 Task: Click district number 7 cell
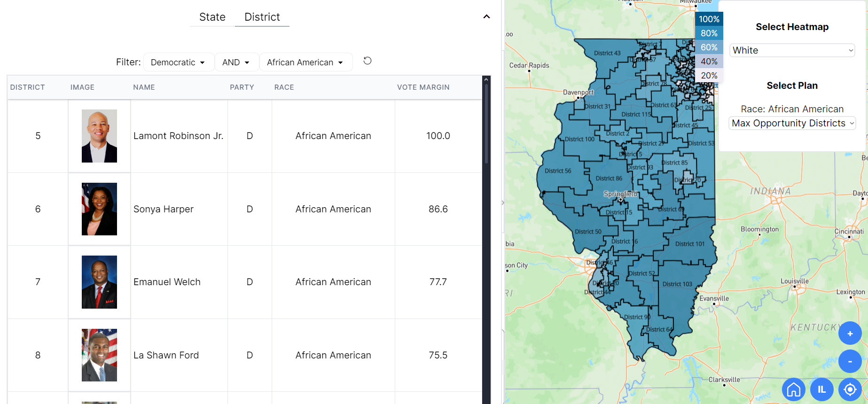click(38, 282)
